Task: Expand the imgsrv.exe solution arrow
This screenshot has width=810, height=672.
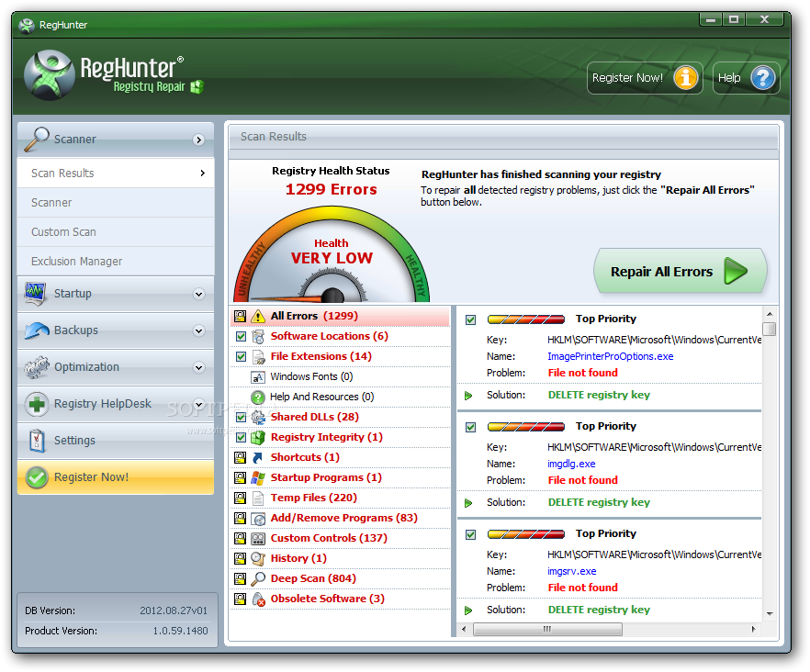Action: tap(468, 610)
